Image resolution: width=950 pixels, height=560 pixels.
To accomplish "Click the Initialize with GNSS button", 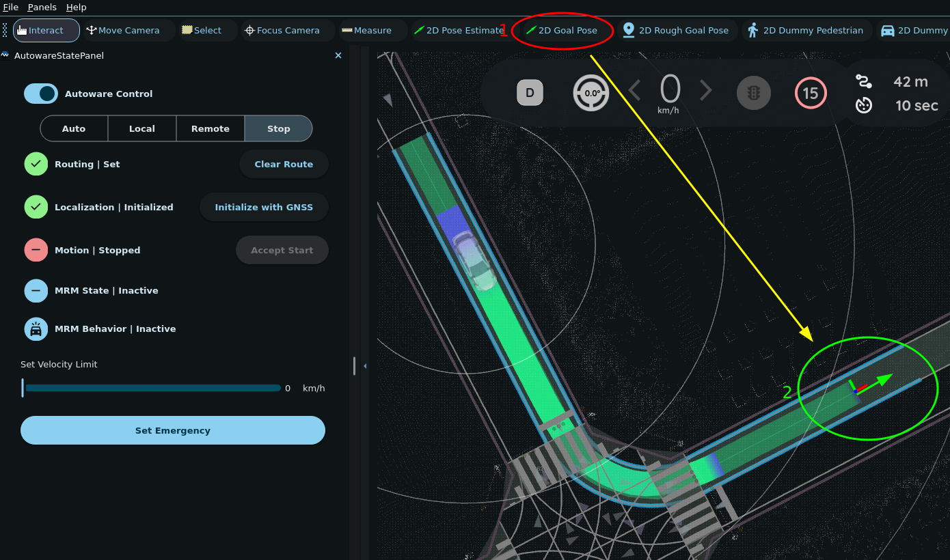I will [264, 207].
